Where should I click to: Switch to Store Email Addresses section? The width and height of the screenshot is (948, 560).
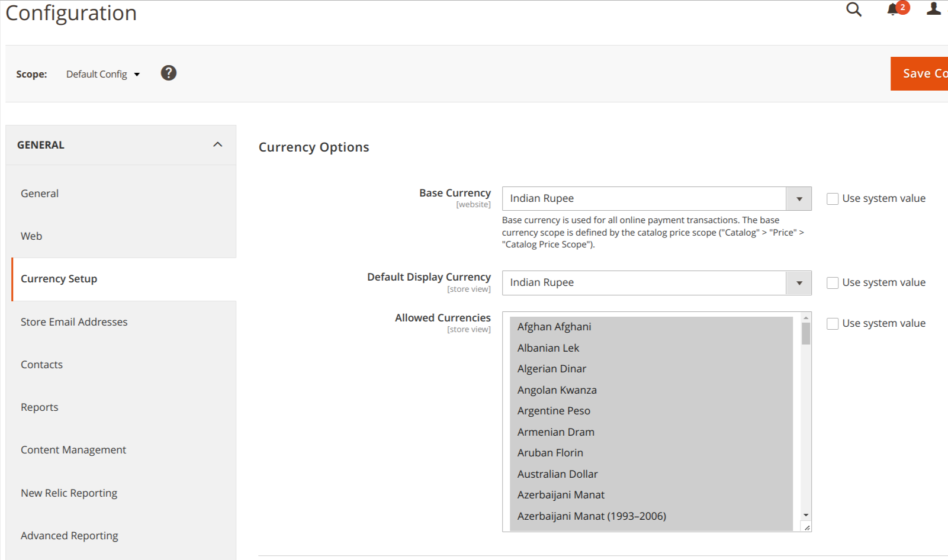point(73,321)
